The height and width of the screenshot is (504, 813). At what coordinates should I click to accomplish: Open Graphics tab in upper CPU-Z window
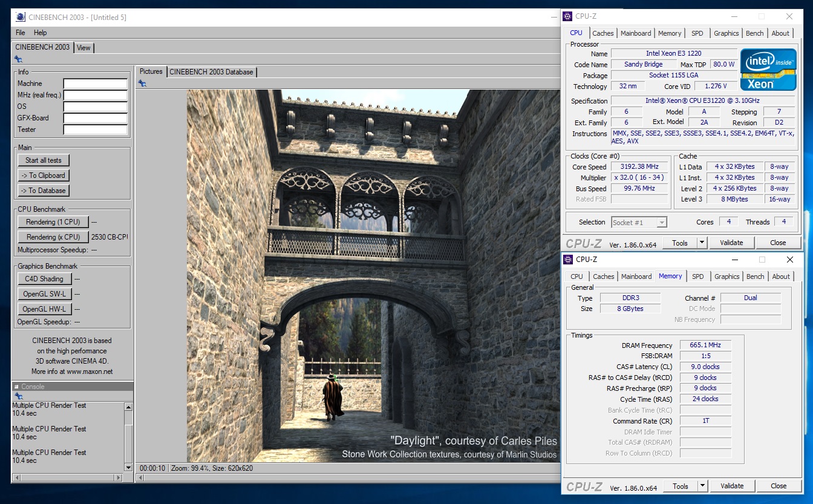pos(726,33)
